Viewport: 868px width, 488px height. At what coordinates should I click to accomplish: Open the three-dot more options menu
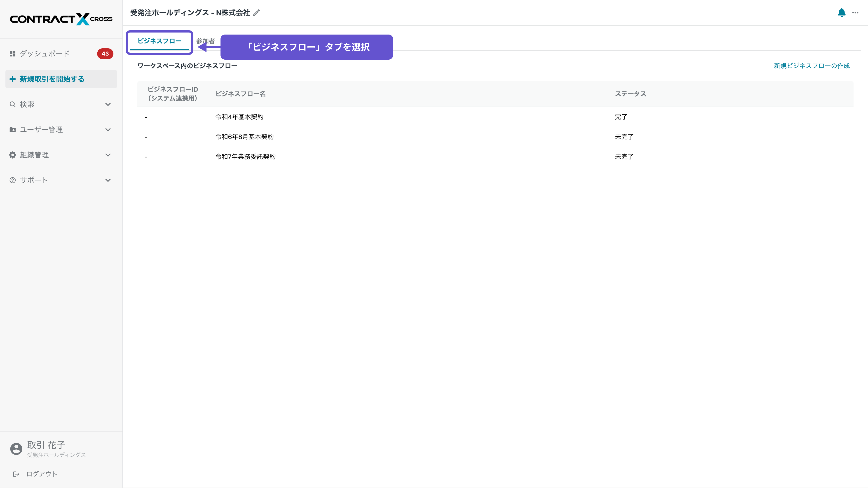[x=856, y=13]
